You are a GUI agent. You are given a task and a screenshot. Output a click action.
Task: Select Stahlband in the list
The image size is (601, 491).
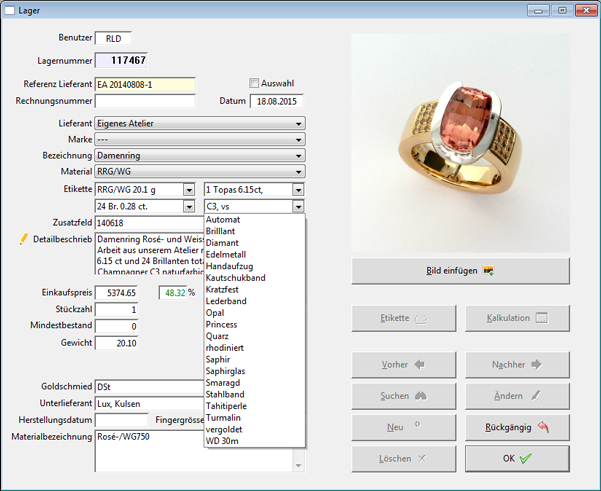click(x=255, y=394)
